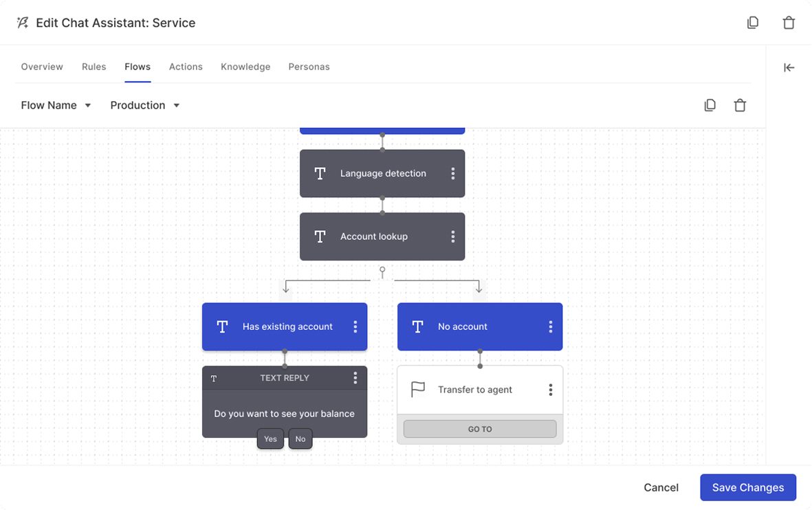The height and width of the screenshot is (510, 812).
Task: Click the No quick reply button
Action: pyautogui.click(x=300, y=439)
